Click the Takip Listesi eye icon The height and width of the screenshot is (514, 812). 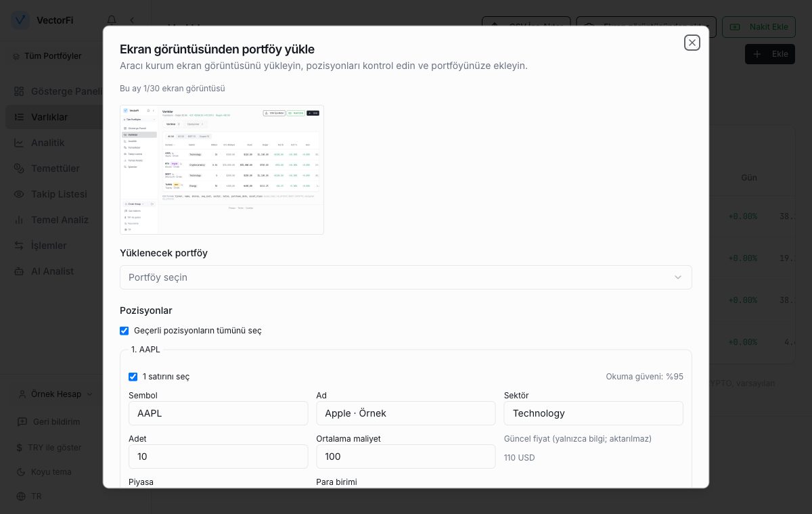coord(19,194)
